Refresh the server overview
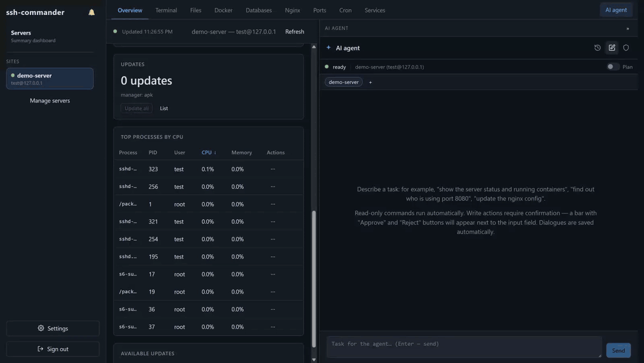Screen dimensions: 644x363 (x=295, y=32)
